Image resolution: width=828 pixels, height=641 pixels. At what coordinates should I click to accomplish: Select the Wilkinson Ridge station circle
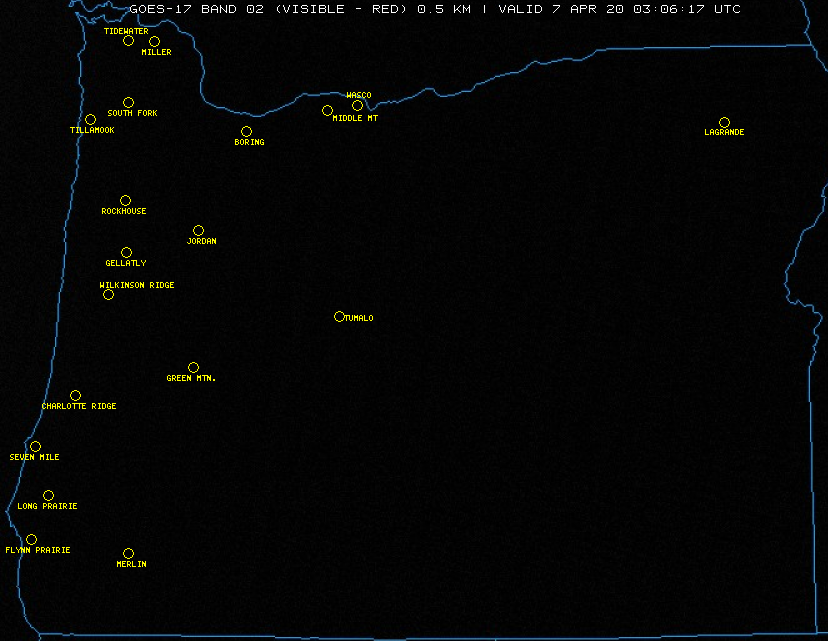108,295
